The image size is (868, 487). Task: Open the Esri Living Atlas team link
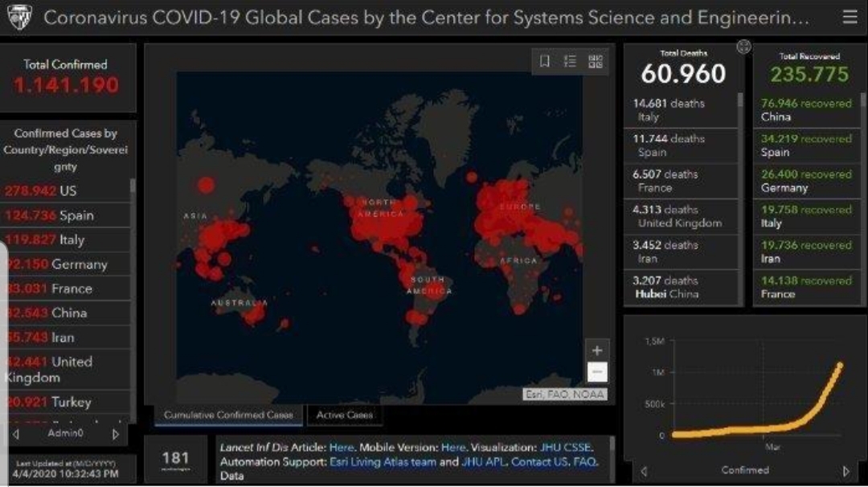[383, 462]
